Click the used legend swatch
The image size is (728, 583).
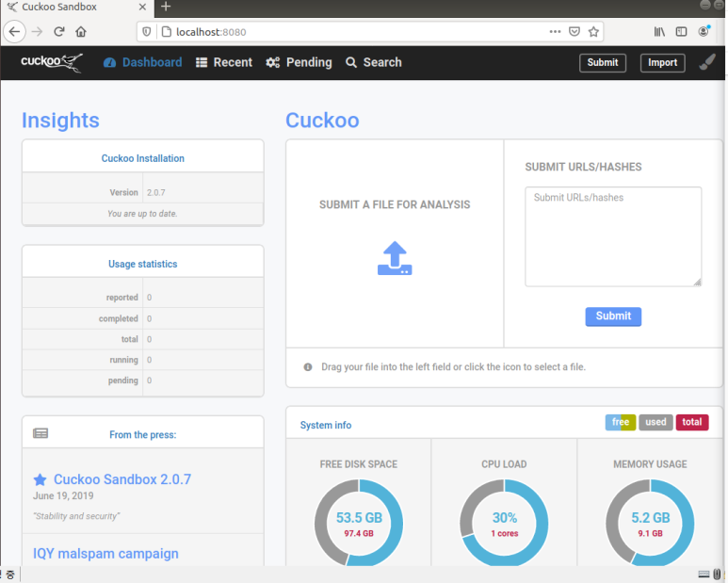pyautogui.click(x=655, y=422)
